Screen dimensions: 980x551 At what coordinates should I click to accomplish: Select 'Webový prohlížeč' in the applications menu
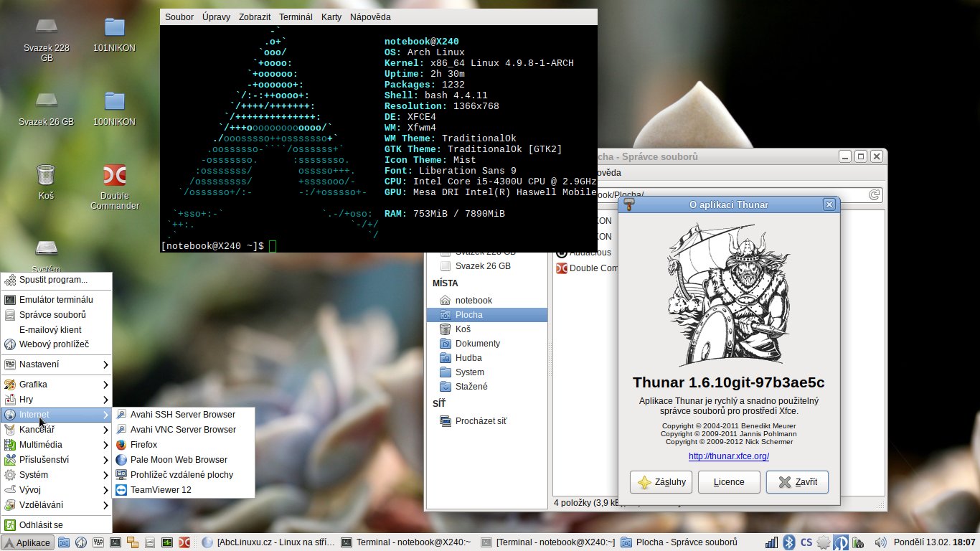coord(57,344)
